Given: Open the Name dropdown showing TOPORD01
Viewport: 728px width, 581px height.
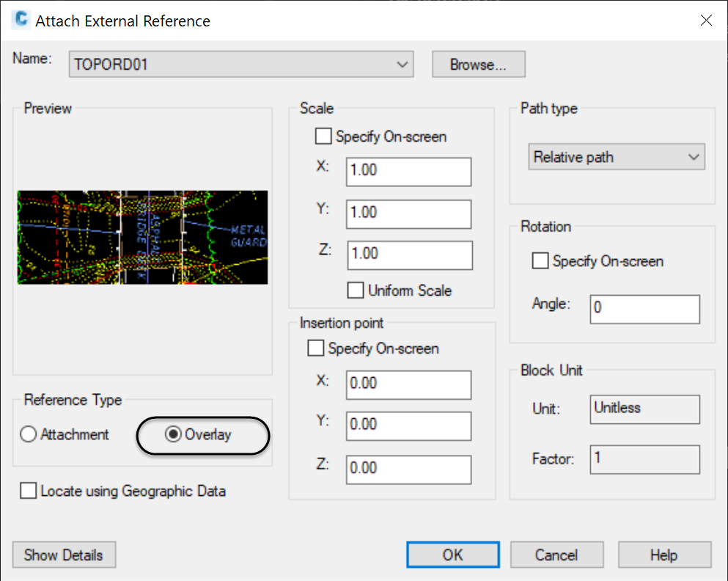Looking at the screenshot, I should pos(241,65).
